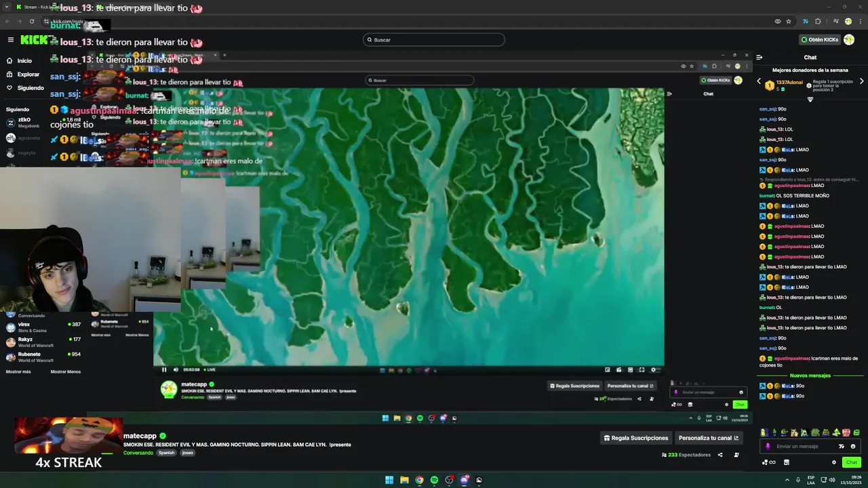Click the translate extension icon in the browser toolbar

tap(806, 21)
